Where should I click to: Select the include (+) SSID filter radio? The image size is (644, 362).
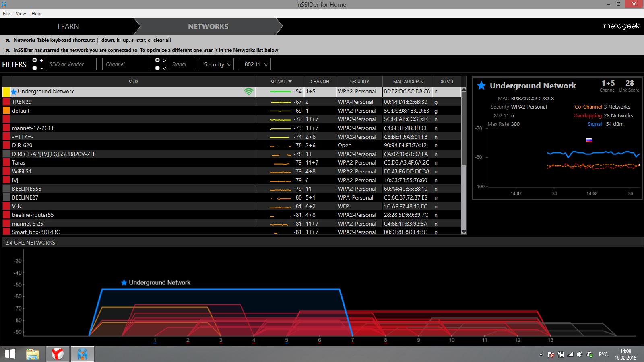coord(35,60)
